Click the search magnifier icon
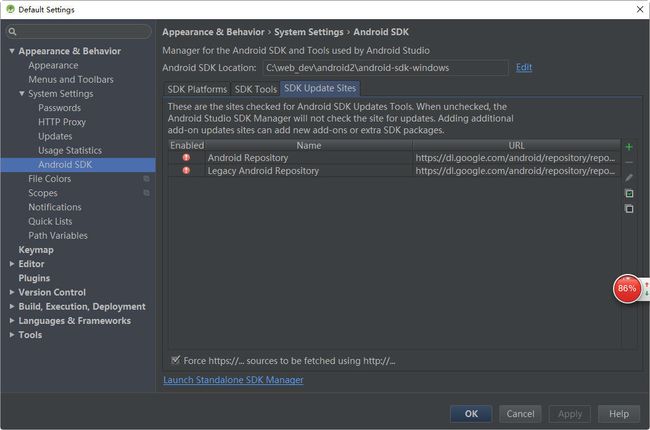650x430 pixels. pos(12,32)
